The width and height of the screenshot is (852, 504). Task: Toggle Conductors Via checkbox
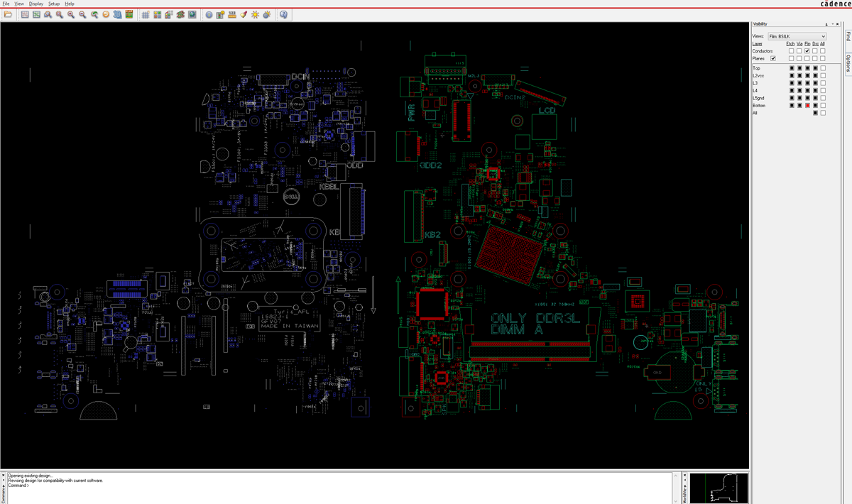(799, 51)
